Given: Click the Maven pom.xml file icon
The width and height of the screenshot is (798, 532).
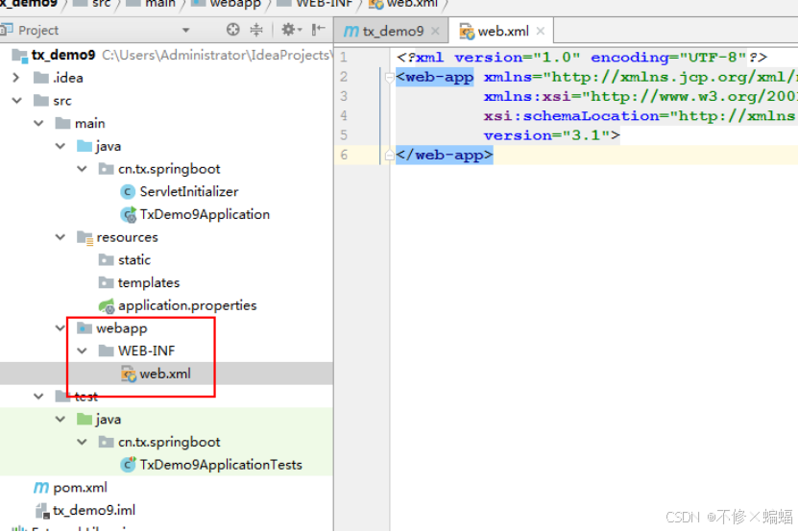Looking at the screenshot, I should point(40,488).
